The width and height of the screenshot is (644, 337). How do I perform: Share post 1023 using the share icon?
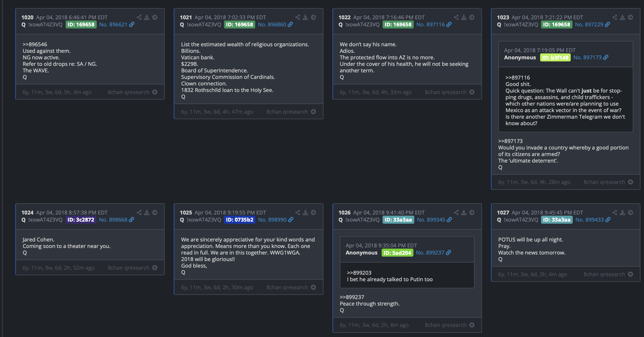(x=615, y=18)
